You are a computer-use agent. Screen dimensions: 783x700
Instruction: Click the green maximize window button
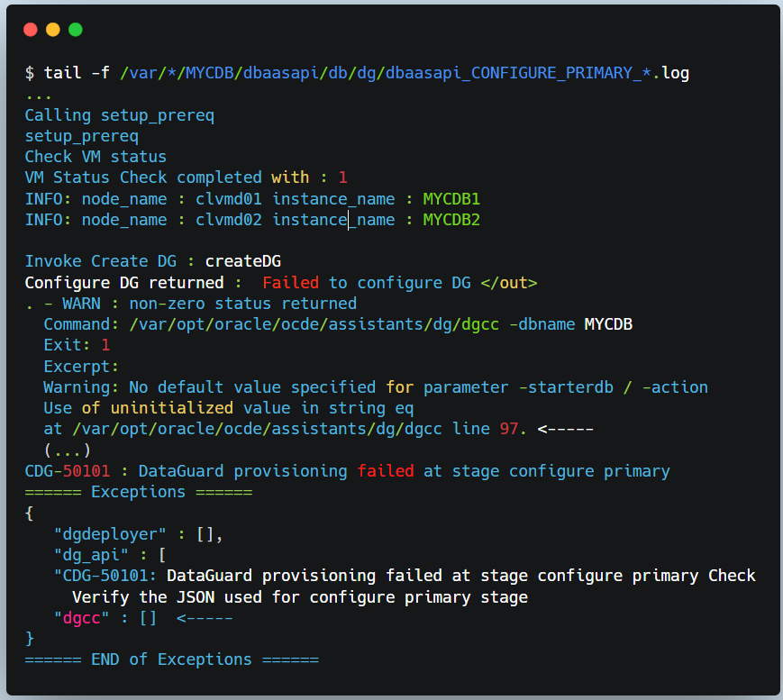[x=76, y=30]
